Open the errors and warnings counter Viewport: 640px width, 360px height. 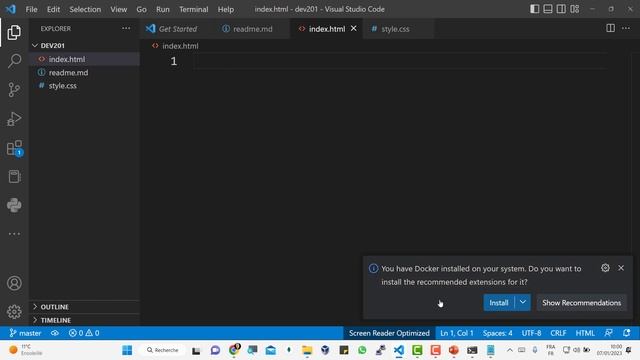coord(84,333)
